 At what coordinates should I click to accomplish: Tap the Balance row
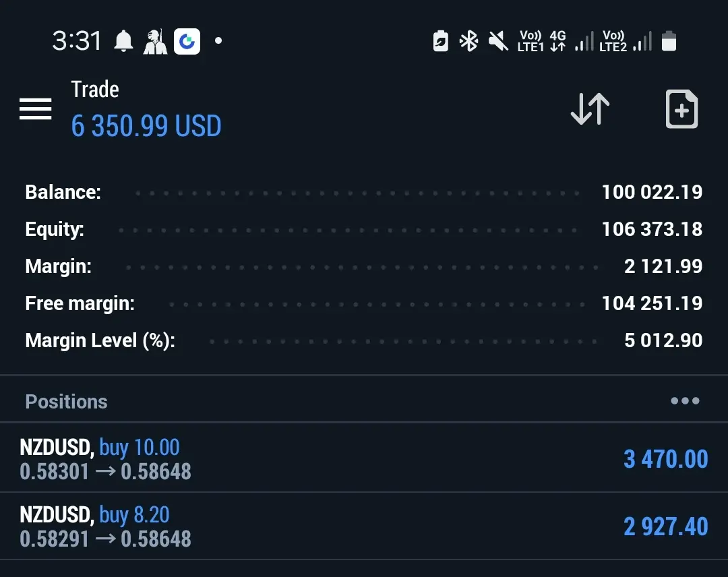click(x=364, y=192)
